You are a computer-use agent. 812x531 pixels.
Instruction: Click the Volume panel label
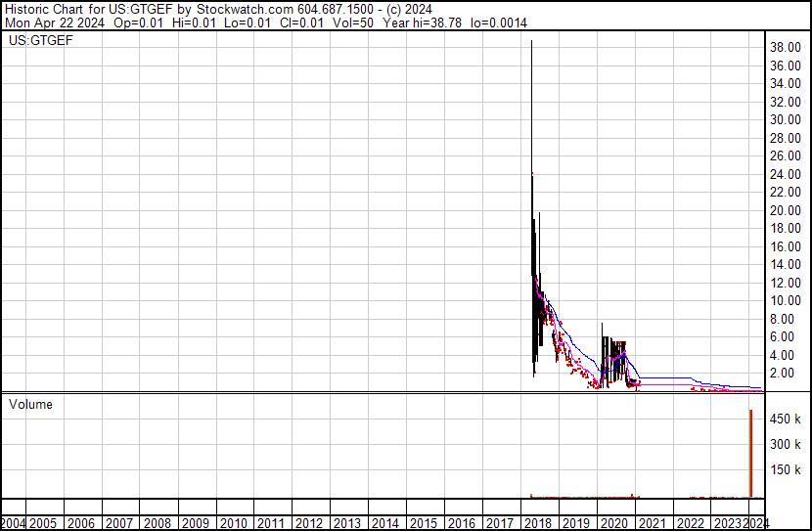pos(30,405)
